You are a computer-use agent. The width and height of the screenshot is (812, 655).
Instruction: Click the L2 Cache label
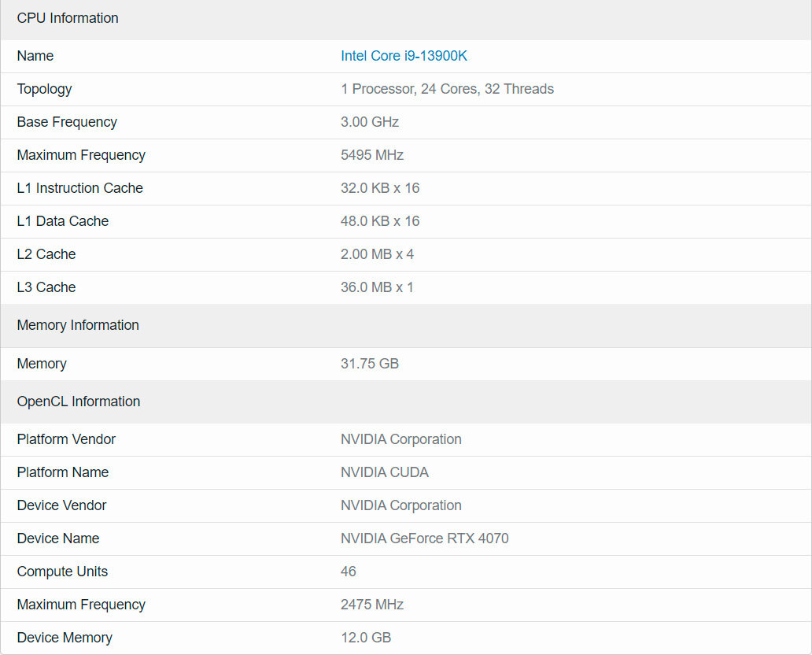click(x=46, y=254)
